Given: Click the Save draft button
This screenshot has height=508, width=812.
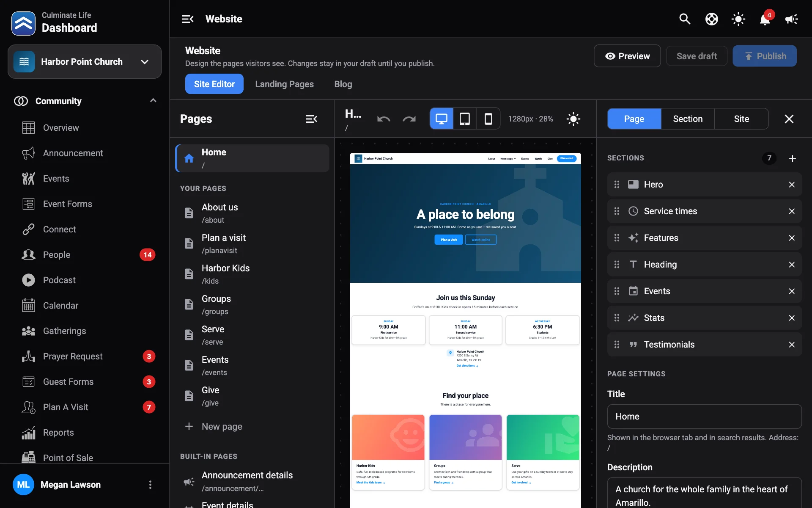Looking at the screenshot, I should click(697, 56).
